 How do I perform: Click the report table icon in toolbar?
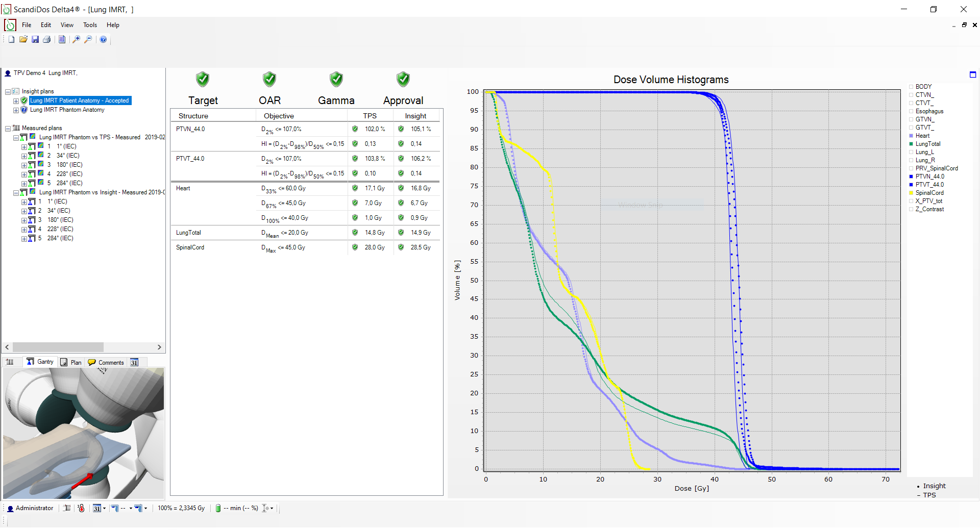tap(62, 39)
